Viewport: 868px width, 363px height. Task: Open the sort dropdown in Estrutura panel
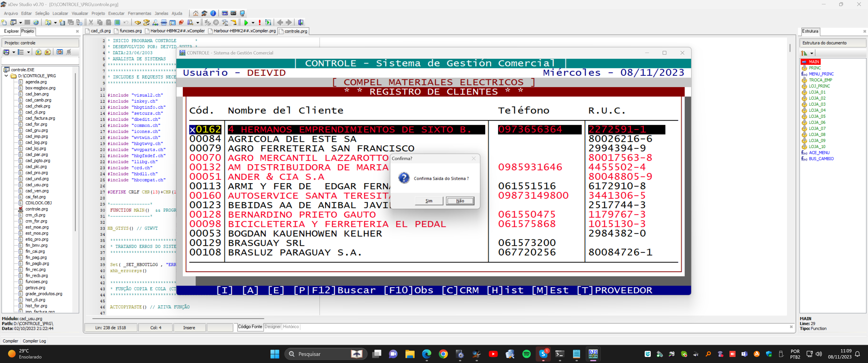pyautogui.click(x=812, y=53)
